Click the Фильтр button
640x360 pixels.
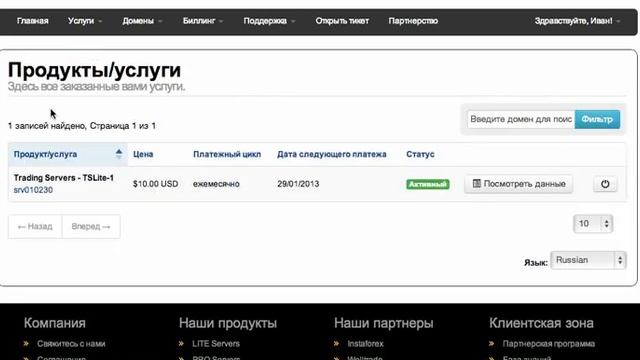pos(597,119)
